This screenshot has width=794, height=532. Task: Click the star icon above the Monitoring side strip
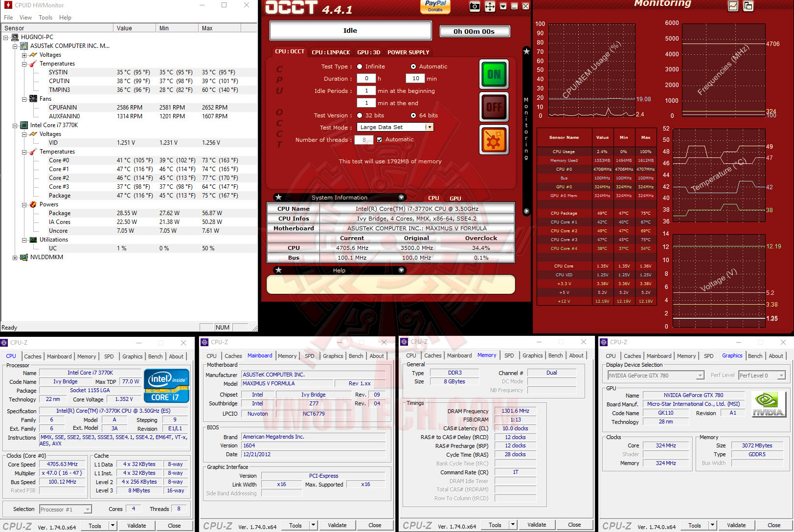526,51
